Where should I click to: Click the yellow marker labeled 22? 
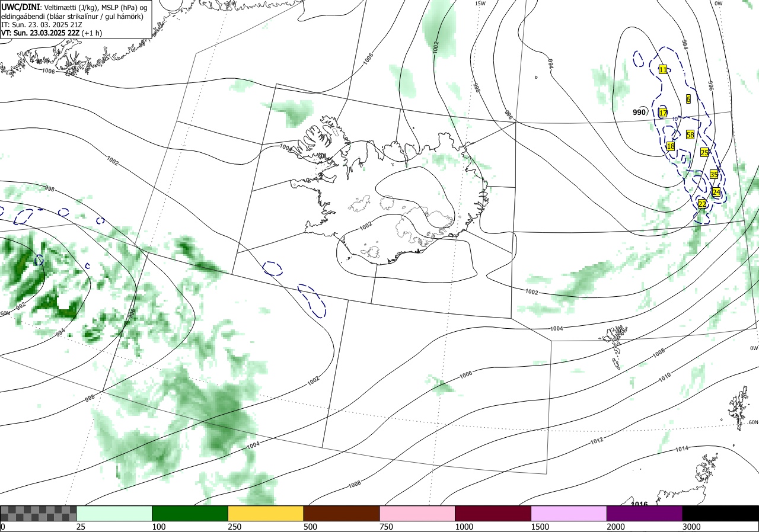(702, 204)
